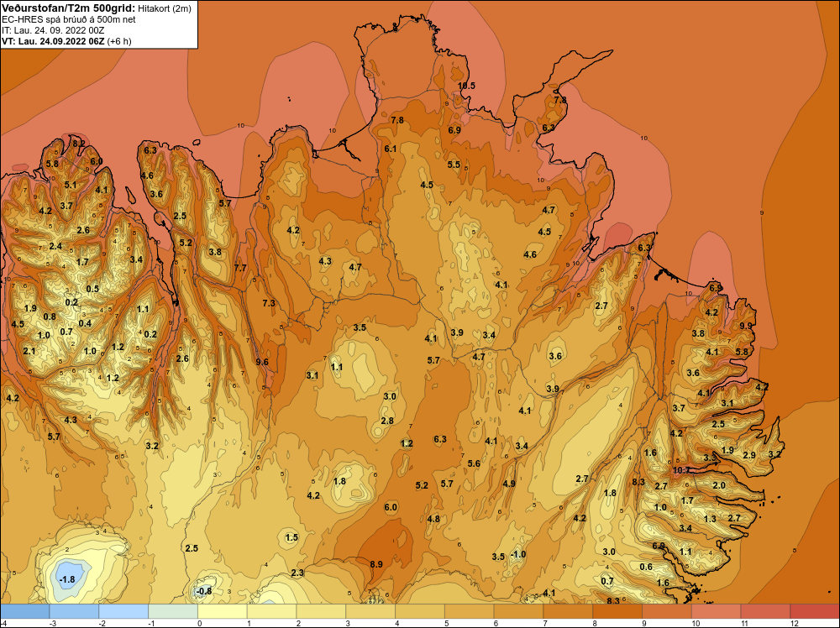Click the '0.4' temperature value
840x628 pixels.
(85, 323)
